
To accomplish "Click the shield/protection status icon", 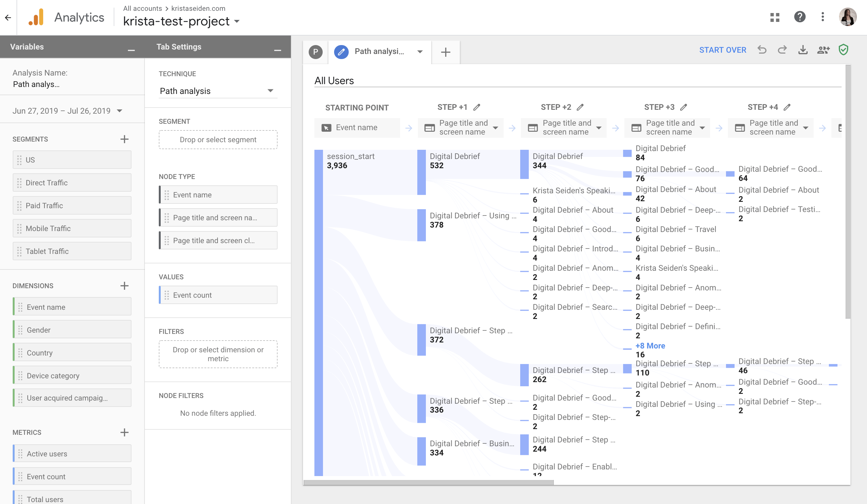I will point(843,50).
